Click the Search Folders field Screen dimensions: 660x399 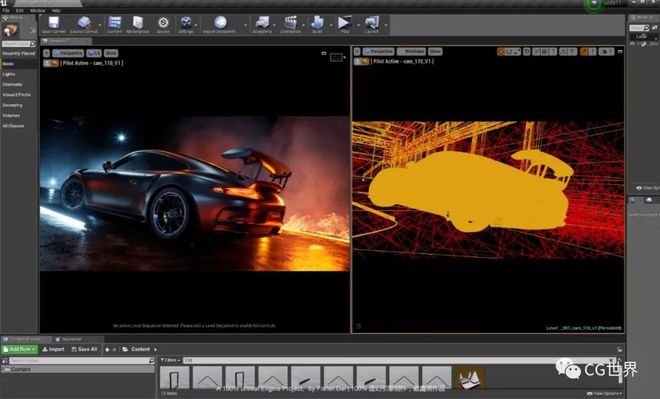click(x=82, y=361)
